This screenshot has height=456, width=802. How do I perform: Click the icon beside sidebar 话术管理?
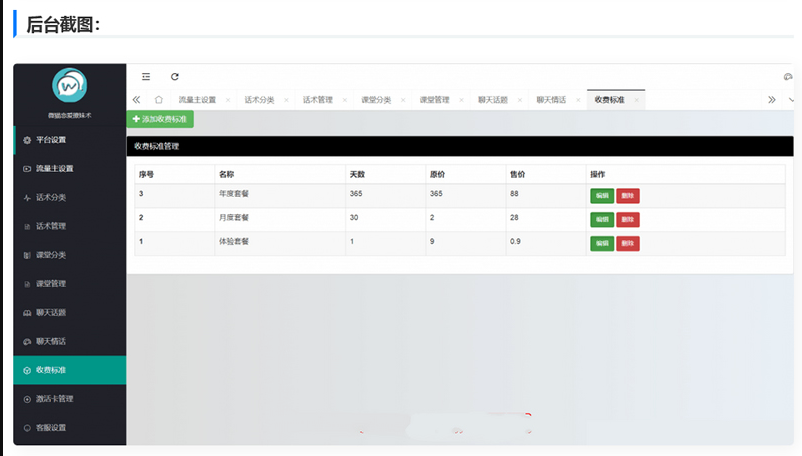(27, 226)
